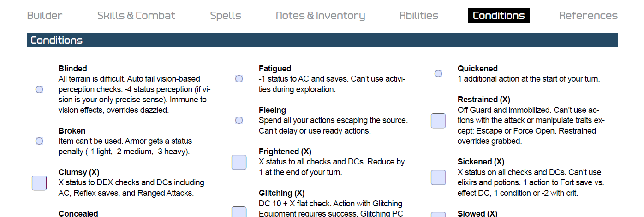Image resolution: width=644 pixels, height=217 pixels.
Task: Open the References tab
Action: 588,16
